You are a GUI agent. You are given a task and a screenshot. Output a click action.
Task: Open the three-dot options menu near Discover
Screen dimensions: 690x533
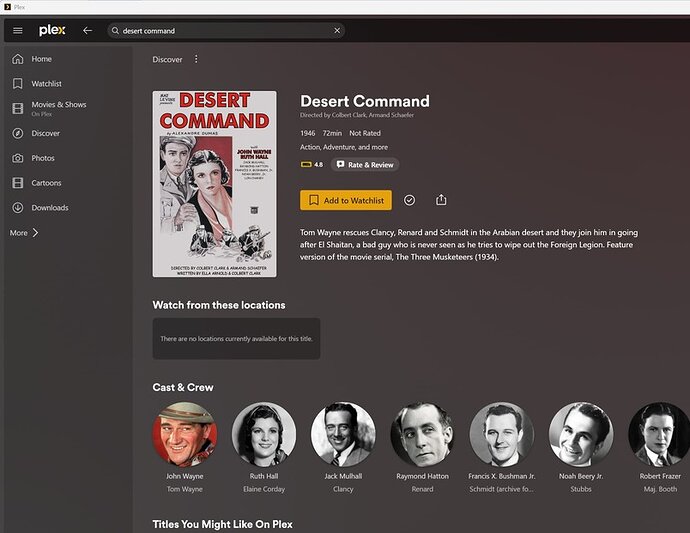coord(196,59)
